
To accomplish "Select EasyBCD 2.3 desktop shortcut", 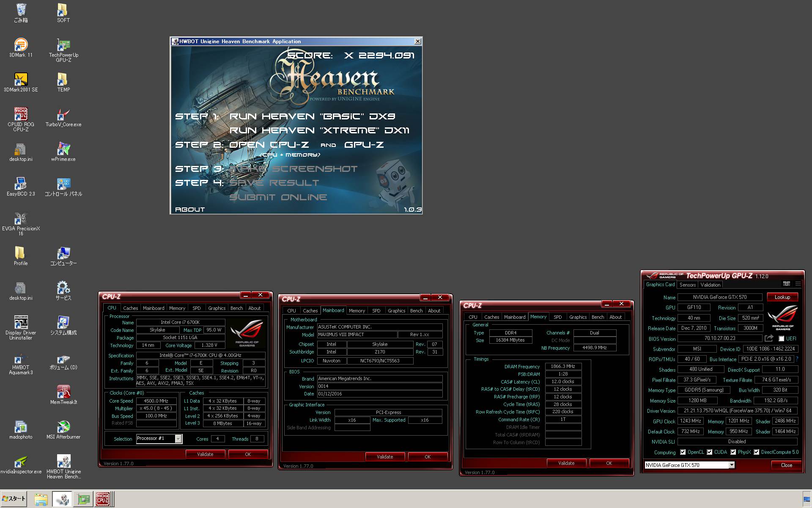I will (21, 186).
